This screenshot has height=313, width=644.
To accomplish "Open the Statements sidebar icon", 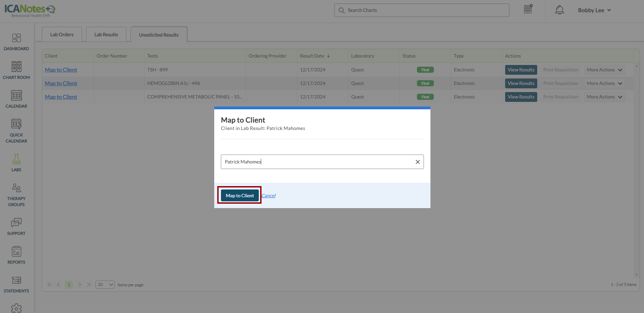I will (16, 280).
